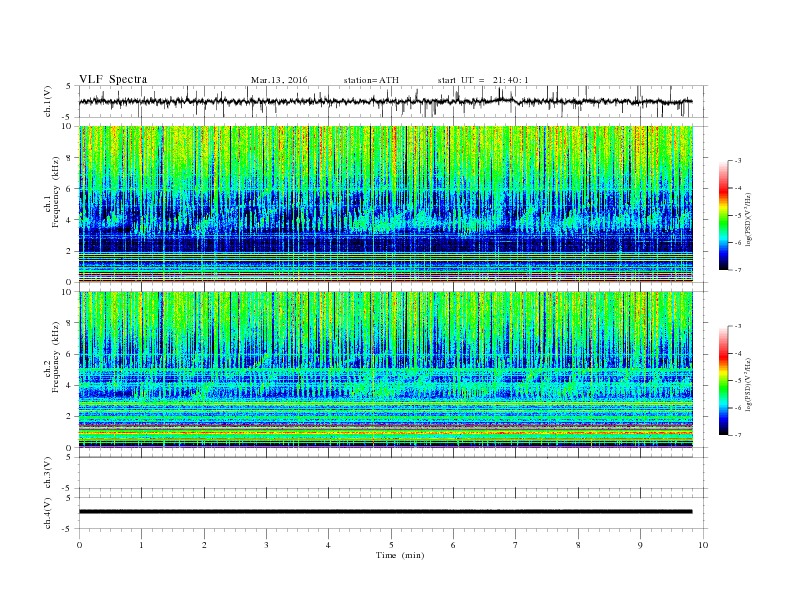The width and height of the screenshot is (792, 612).
Task: Click the ch.1 voltage waveform trace
Action: (385, 101)
